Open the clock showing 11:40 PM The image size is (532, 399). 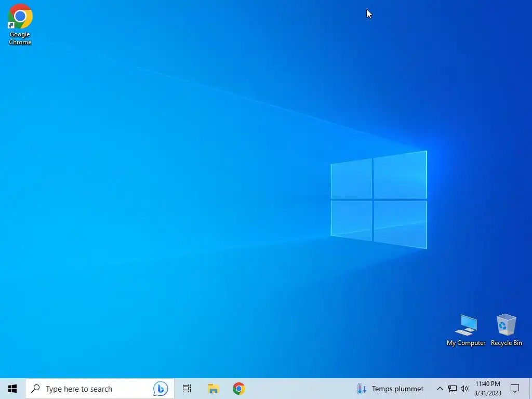487,389
